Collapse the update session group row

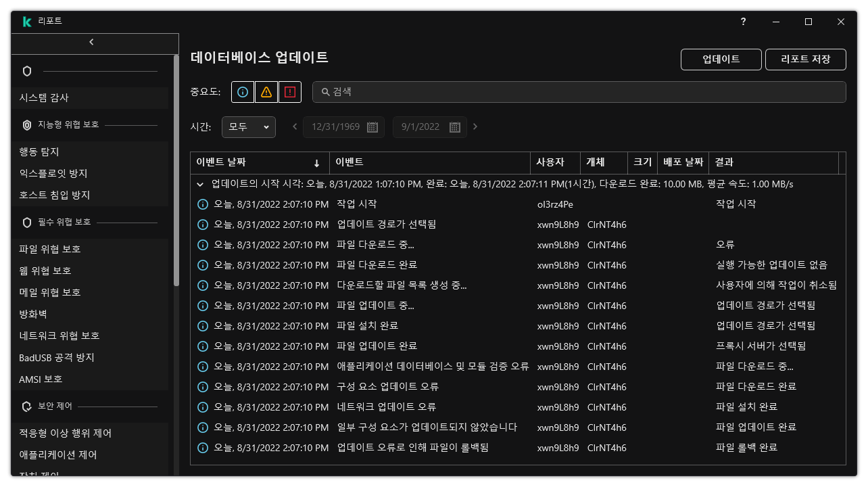pyautogui.click(x=200, y=184)
